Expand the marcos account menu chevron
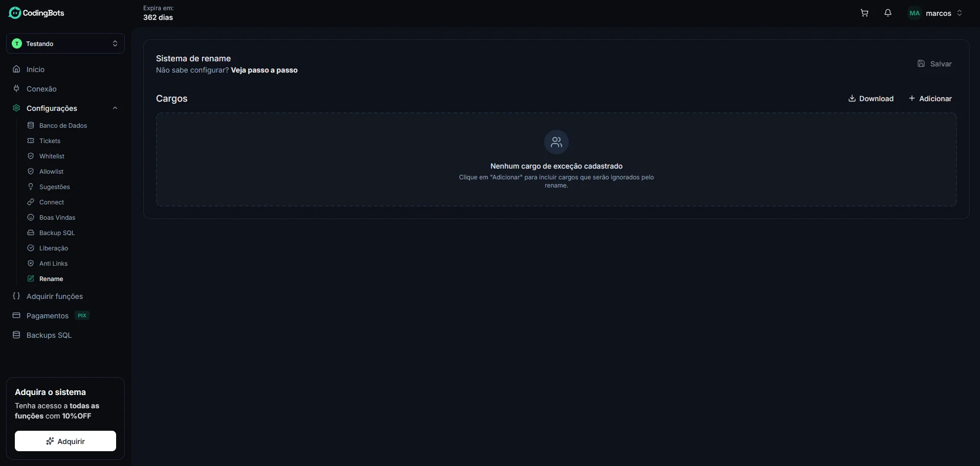The width and height of the screenshot is (980, 466). (x=960, y=13)
